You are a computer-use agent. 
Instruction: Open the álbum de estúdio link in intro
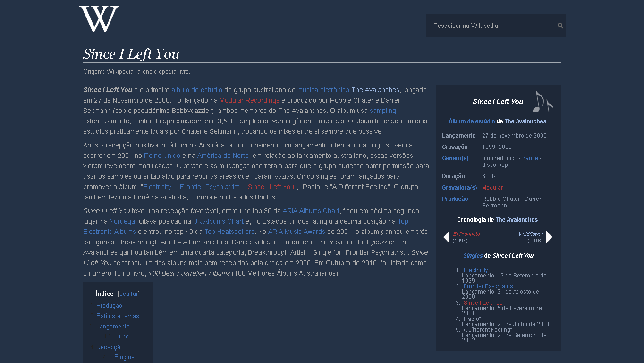(x=197, y=90)
